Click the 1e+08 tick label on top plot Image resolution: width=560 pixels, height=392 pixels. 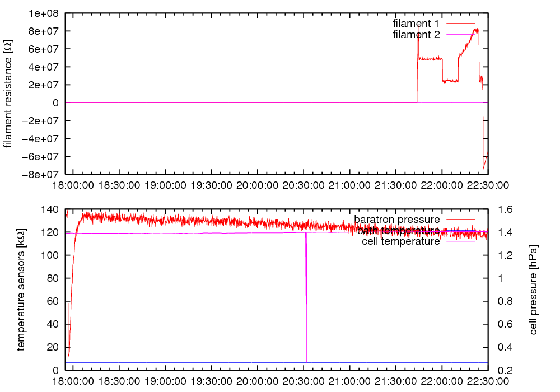point(45,13)
